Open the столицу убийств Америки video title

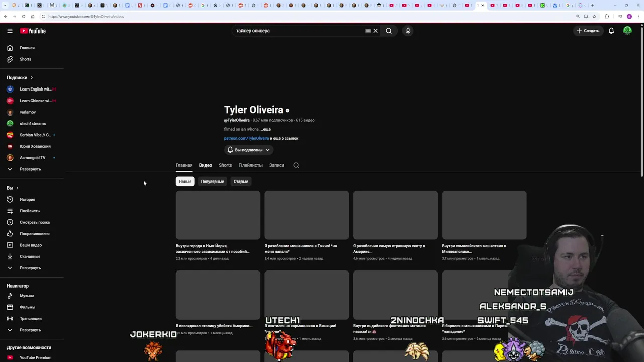214,326
